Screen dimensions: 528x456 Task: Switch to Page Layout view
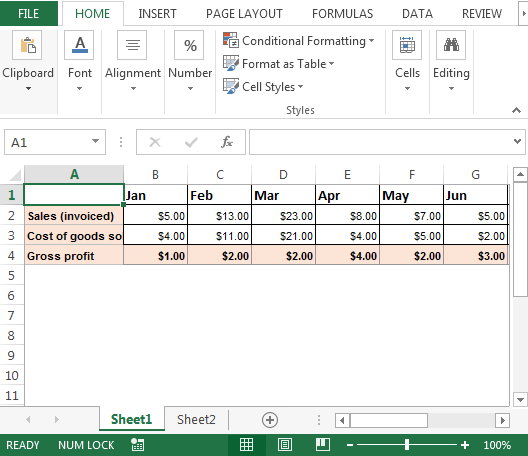[x=285, y=445]
